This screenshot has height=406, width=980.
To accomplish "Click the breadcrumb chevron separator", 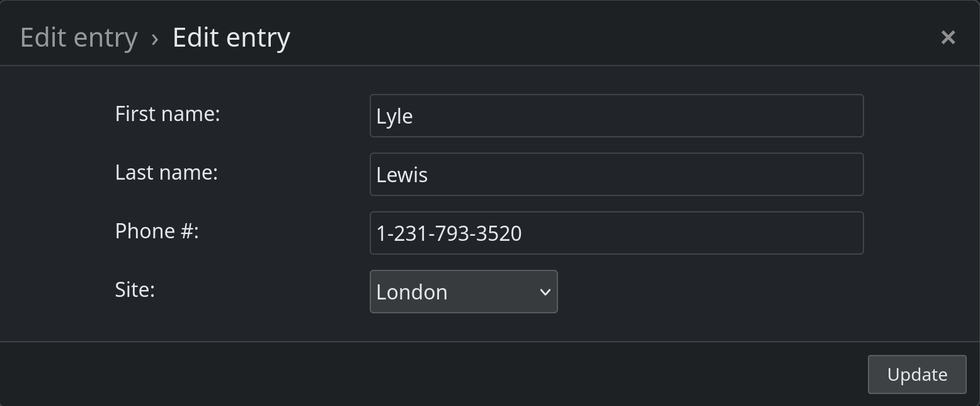I will click(155, 39).
